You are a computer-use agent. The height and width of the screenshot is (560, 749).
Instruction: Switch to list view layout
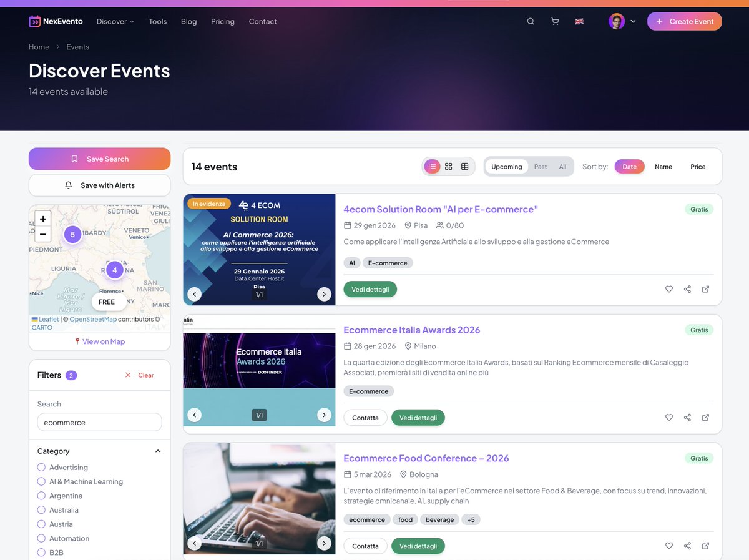432,167
